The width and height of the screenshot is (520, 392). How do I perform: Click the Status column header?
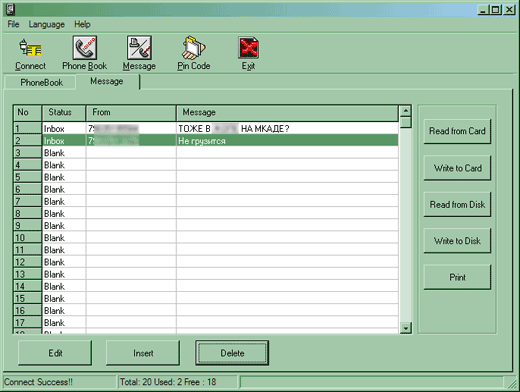coord(64,113)
